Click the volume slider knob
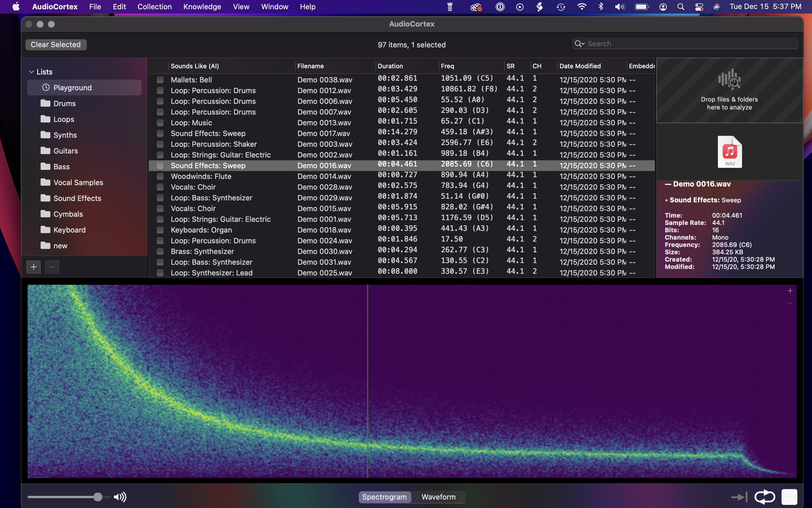This screenshot has height=508, width=812. (x=98, y=497)
